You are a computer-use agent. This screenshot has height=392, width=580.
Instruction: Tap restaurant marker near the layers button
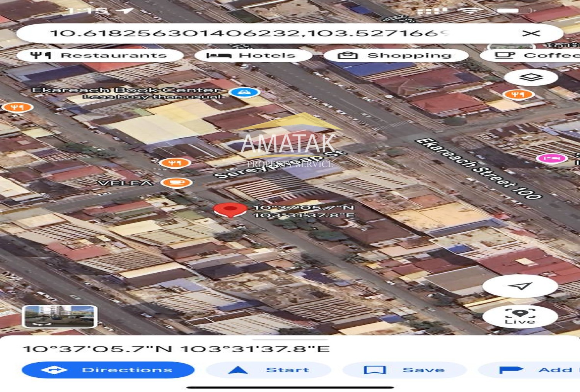[518, 94]
